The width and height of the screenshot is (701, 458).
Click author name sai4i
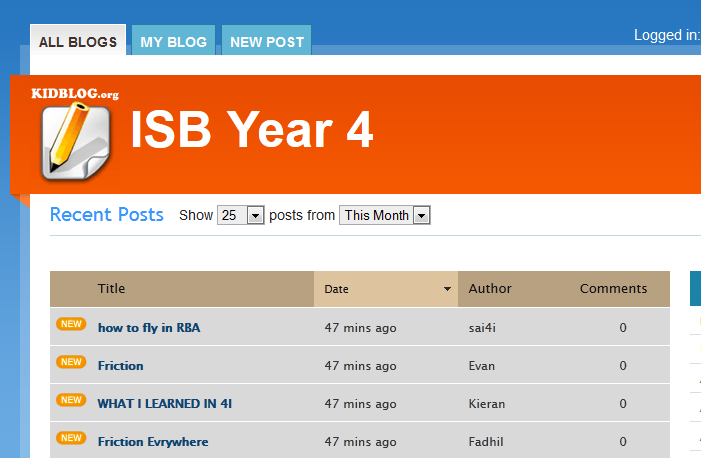click(482, 328)
